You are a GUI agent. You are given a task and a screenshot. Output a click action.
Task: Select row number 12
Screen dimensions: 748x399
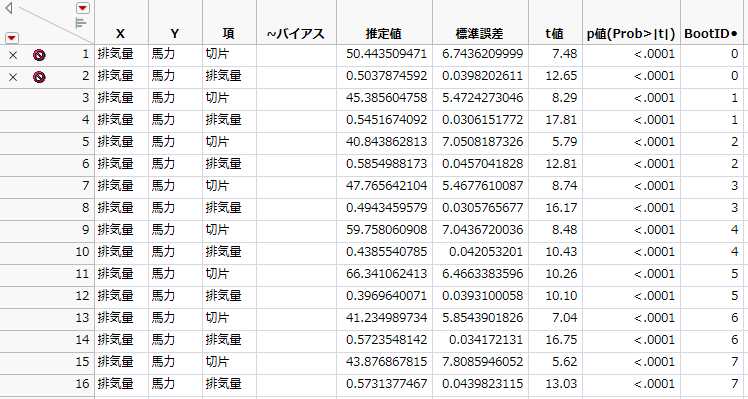pyautogui.click(x=83, y=295)
